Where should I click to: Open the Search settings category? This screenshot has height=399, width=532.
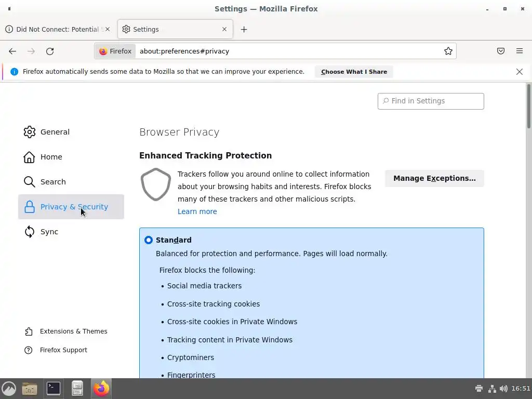(x=71, y=182)
